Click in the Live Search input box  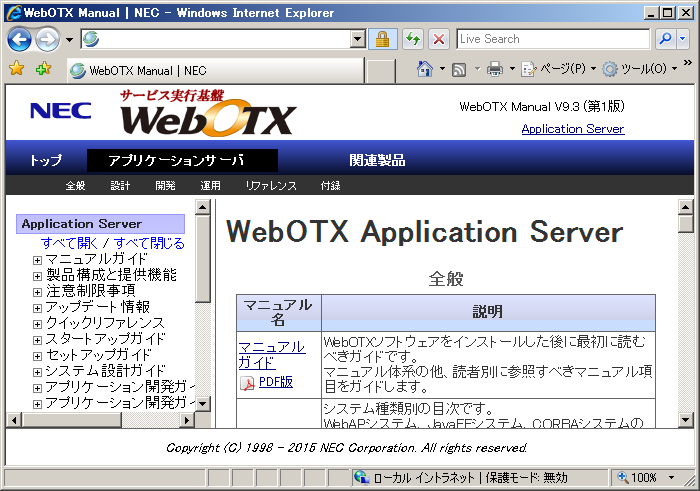point(552,39)
